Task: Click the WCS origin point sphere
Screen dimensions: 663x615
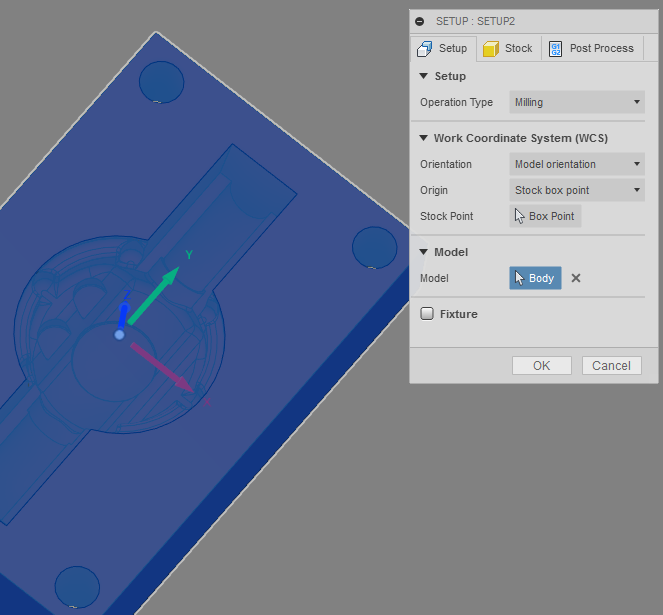Action: [119, 335]
